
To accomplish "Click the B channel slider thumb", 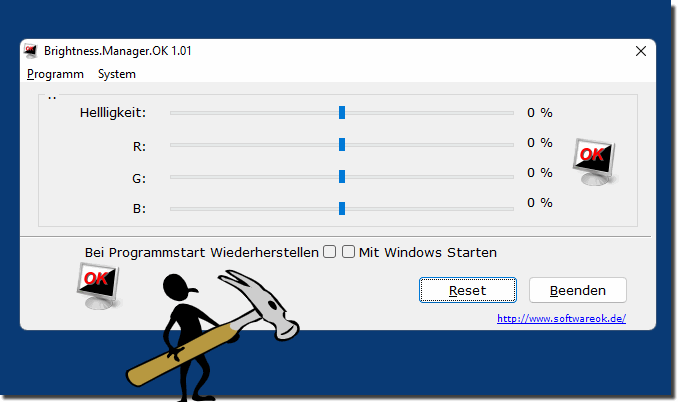I will tap(342, 208).
